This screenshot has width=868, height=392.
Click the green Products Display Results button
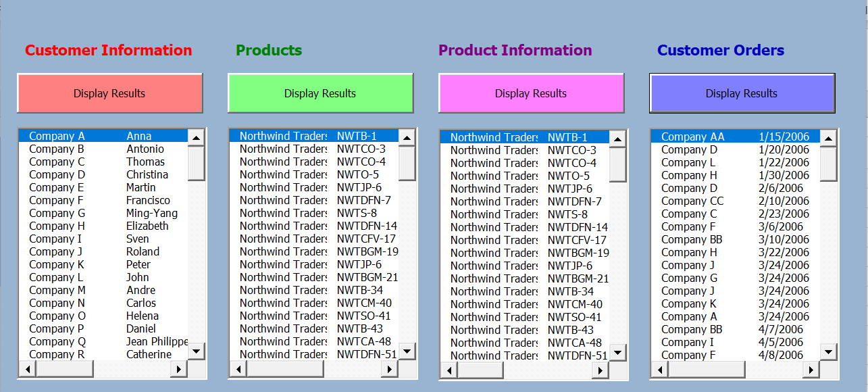320,93
